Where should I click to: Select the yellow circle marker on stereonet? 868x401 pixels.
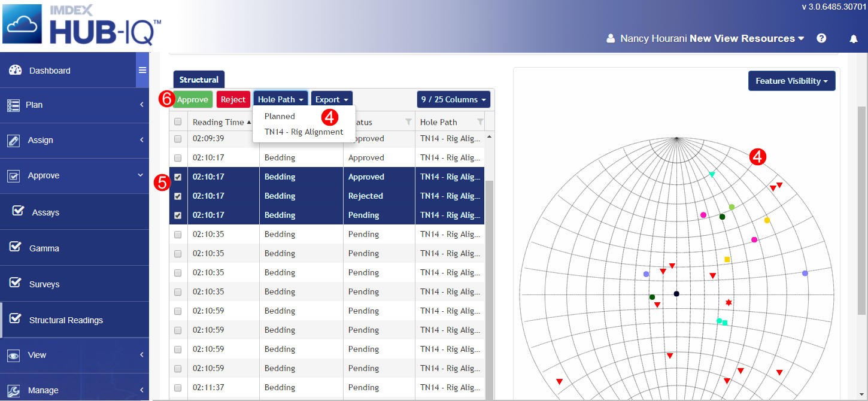[767, 220]
